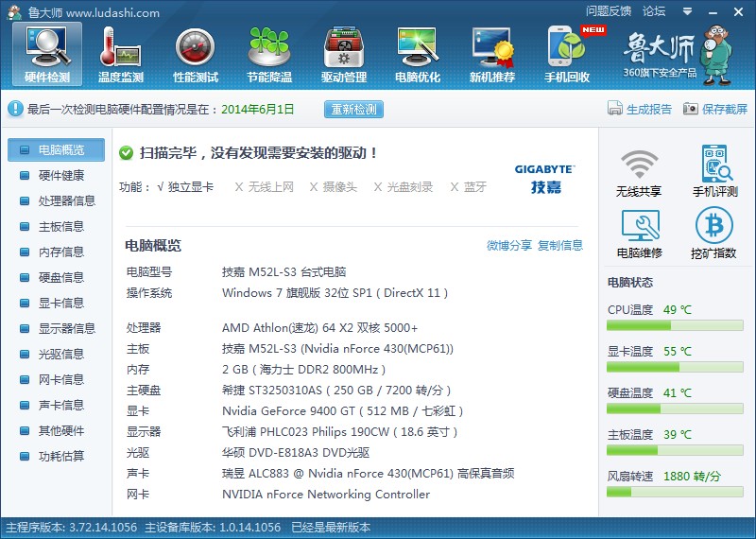Open the 挖矿指数 bitcoin mining index icon

714,234
